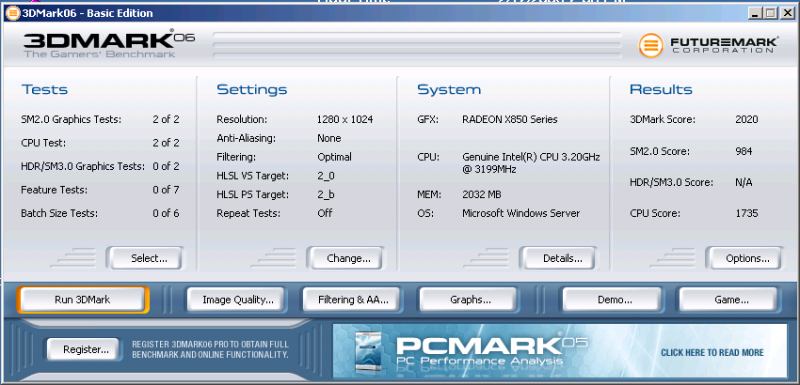Click the 3DMark06 title bar app icon
The width and height of the screenshot is (800, 385).
click(x=12, y=13)
